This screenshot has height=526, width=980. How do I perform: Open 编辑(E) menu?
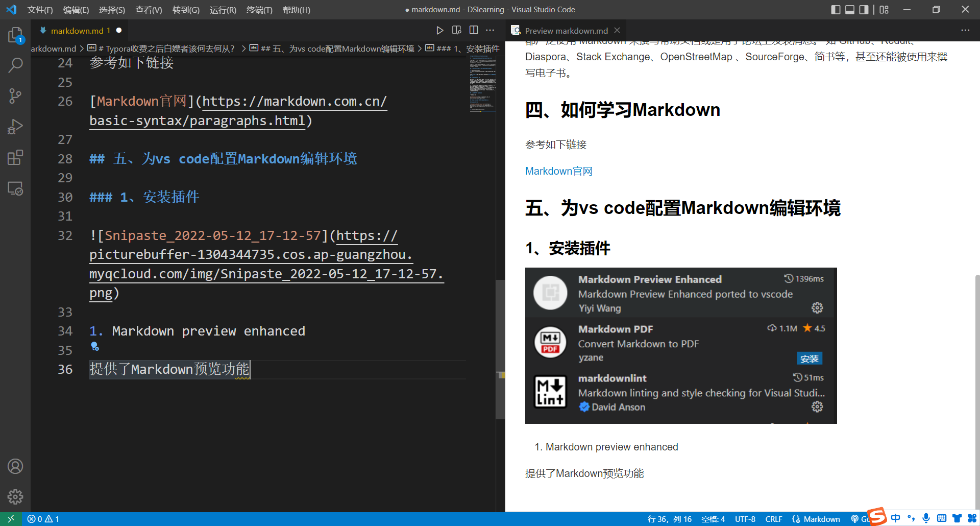pos(76,10)
